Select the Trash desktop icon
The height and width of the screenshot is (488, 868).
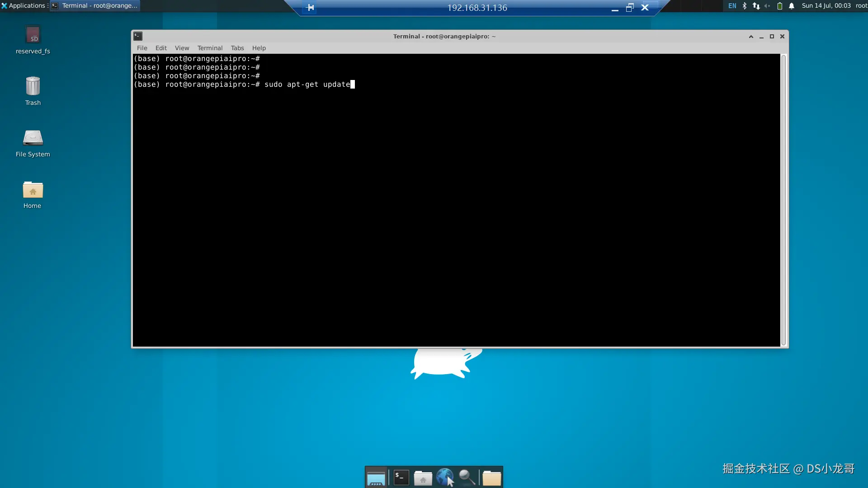(33, 86)
